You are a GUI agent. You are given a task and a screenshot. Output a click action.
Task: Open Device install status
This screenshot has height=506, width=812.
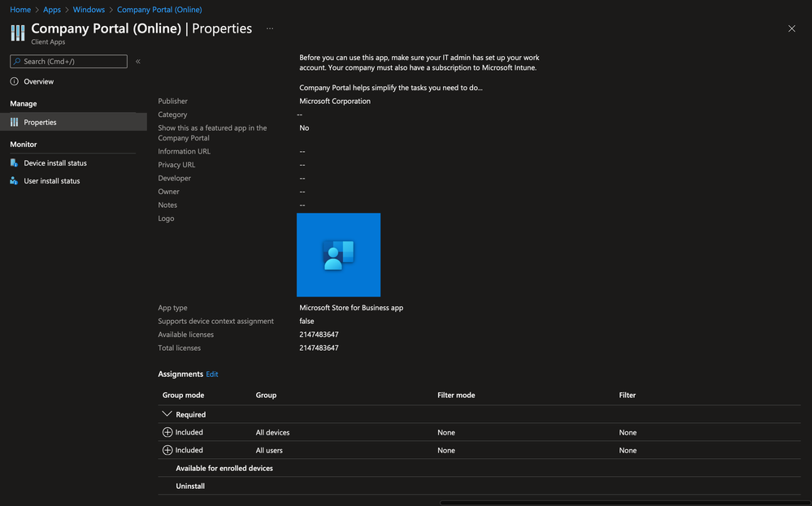(x=55, y=163)
